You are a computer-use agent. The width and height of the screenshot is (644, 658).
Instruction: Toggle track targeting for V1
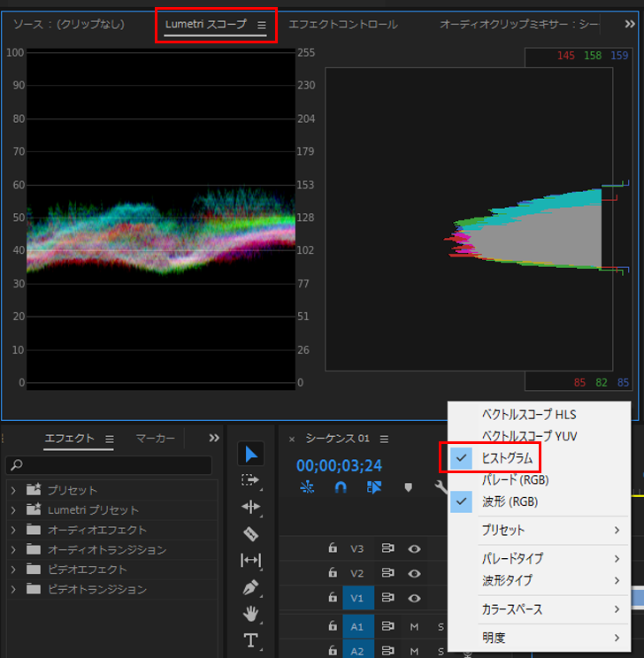358,598
